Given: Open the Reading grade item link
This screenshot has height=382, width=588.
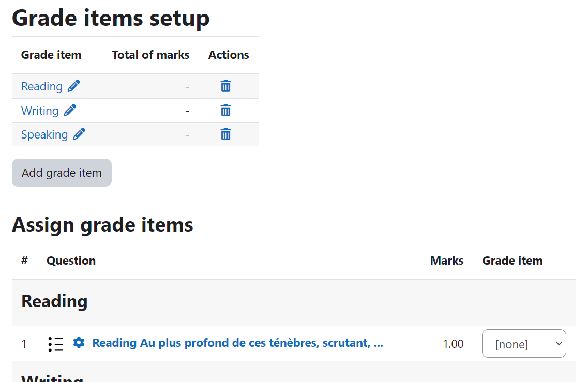Looking at the screenshot, I should pyautogui.click(x=41, y=87).
